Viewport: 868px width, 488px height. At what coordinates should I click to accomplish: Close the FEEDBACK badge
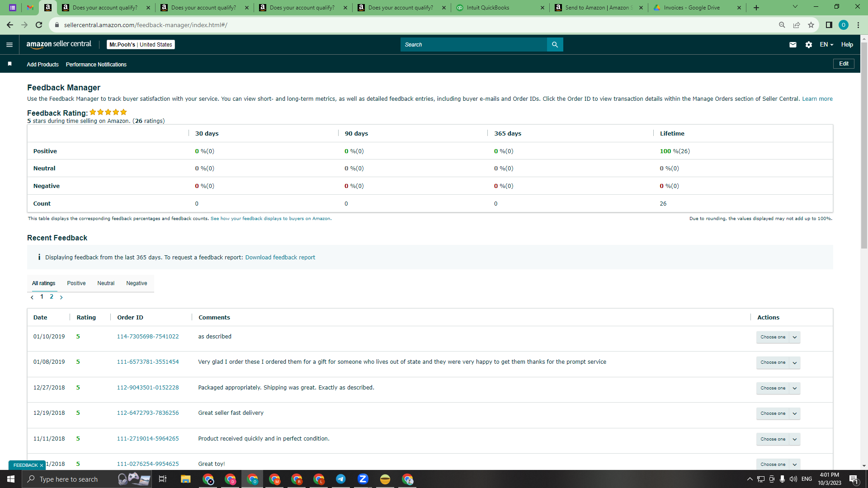click(42, 465)
